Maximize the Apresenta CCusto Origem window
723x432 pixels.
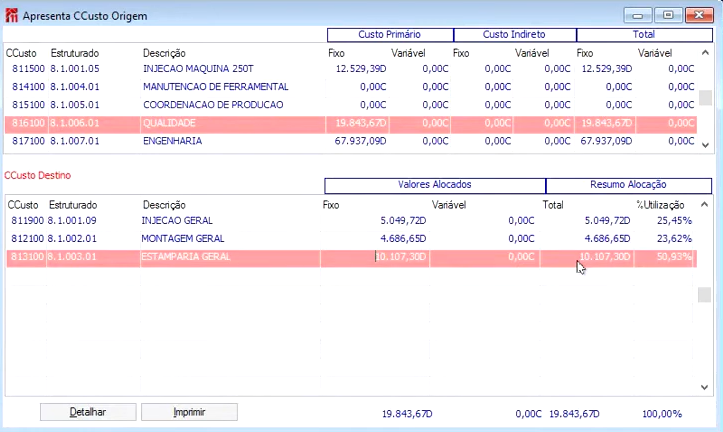click(668, 15)
